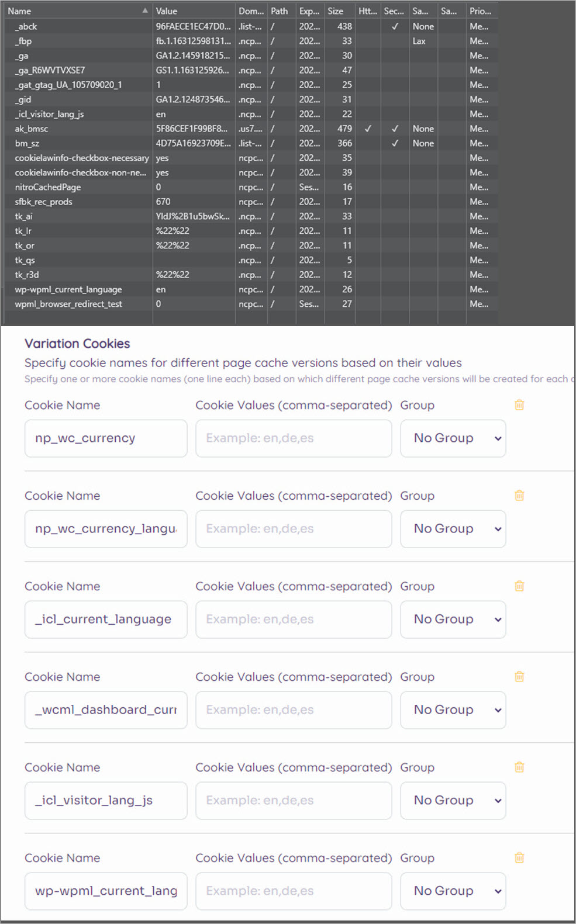Click the 5F86CEF1F99BF8... value cell

(x=194, y=129)
